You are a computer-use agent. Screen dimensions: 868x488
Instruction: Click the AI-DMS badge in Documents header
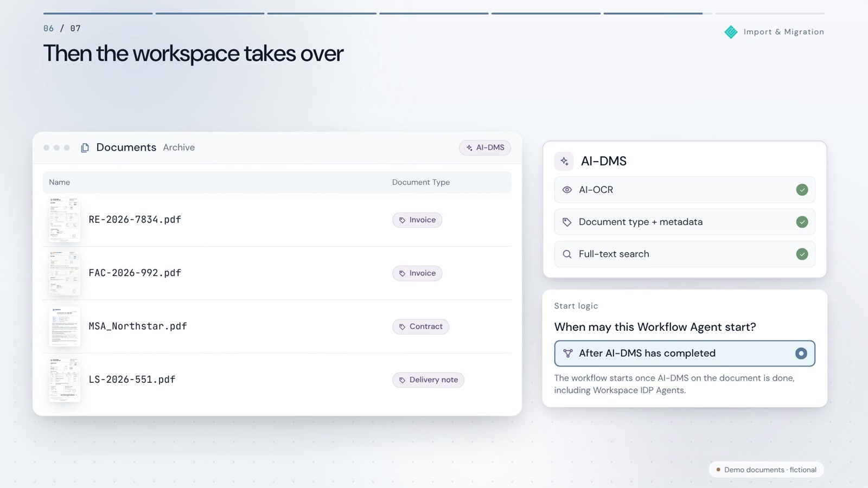point(485,147)
